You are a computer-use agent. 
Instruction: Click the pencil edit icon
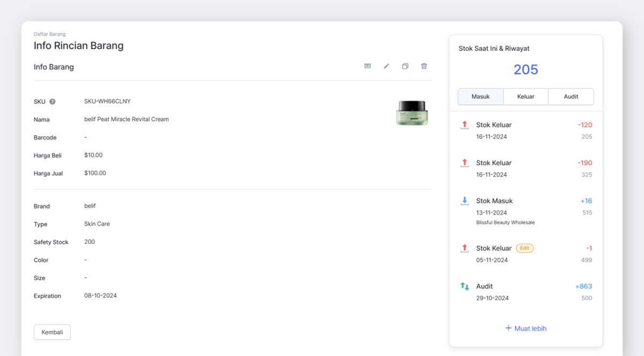click(386, 66)
